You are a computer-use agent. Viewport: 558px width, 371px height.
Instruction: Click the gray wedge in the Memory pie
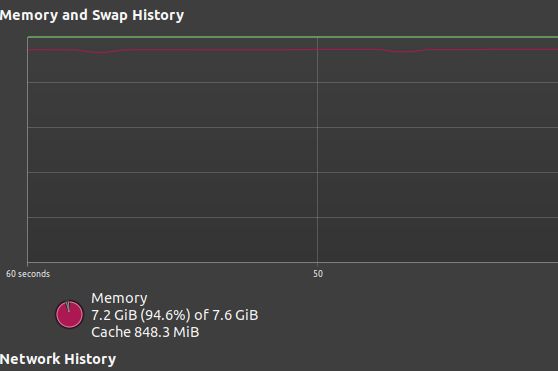click(68, 306)
